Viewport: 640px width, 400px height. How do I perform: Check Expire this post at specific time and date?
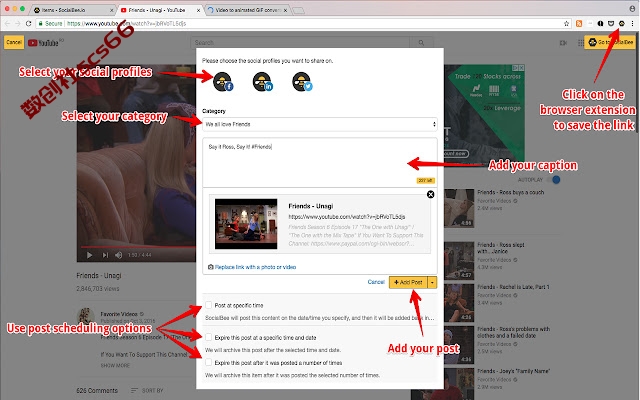tap(209, 337)
